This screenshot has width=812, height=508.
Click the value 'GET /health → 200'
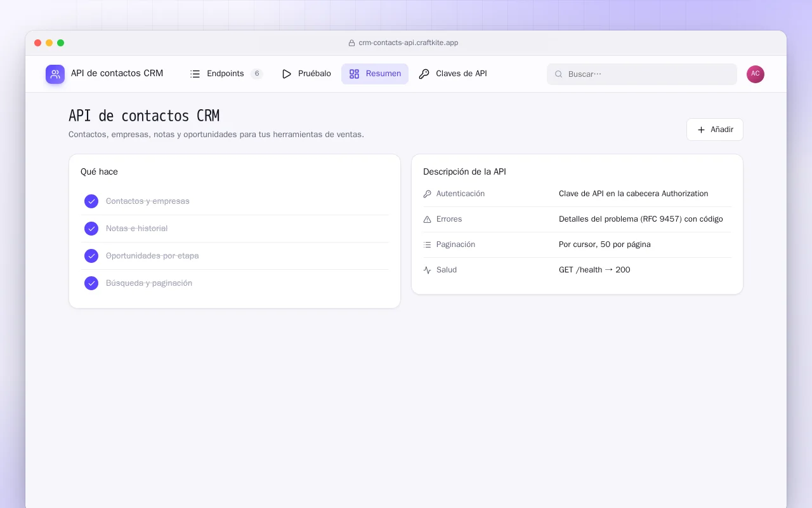point(594,270)
